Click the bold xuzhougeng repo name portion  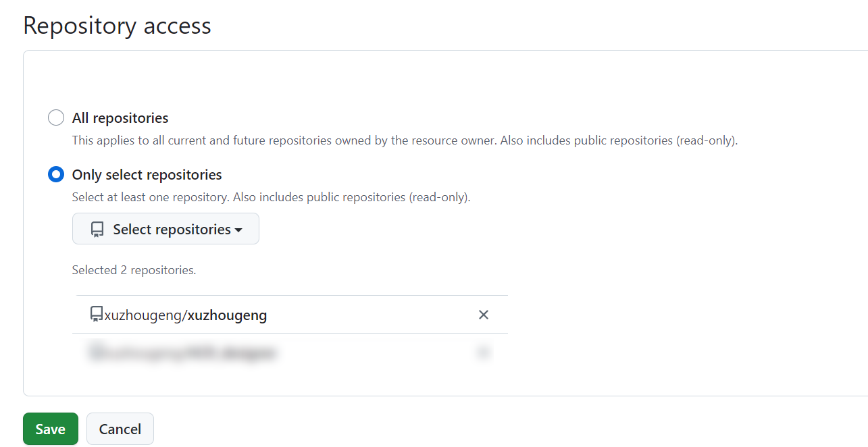pyautogui.click(x=228, y=315)
